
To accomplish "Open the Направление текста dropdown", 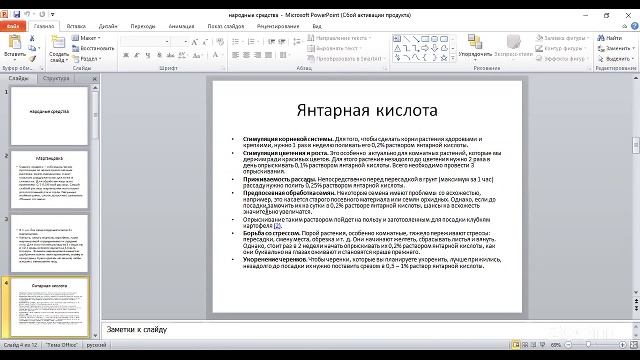I will coord(339,38).
